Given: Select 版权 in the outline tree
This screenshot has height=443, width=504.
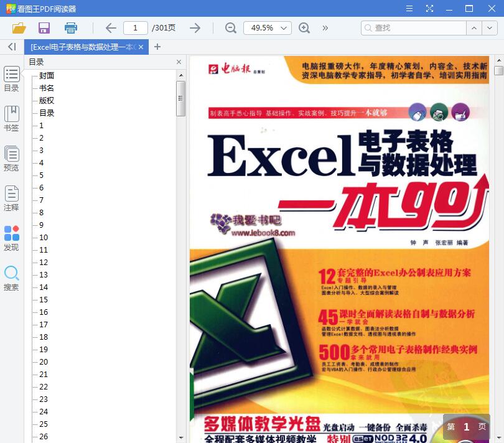Looking at the screenshot, I should (47, 101).
